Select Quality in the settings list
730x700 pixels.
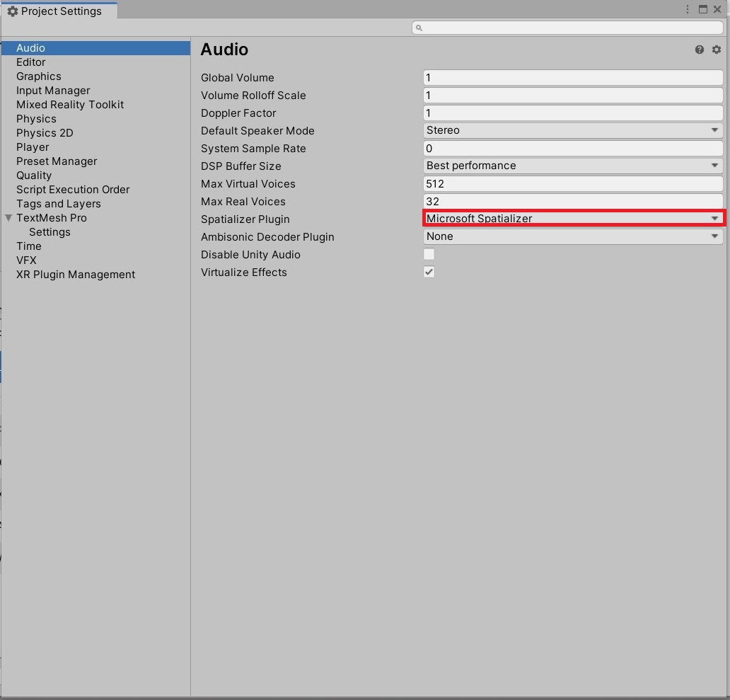click(95, 175)
